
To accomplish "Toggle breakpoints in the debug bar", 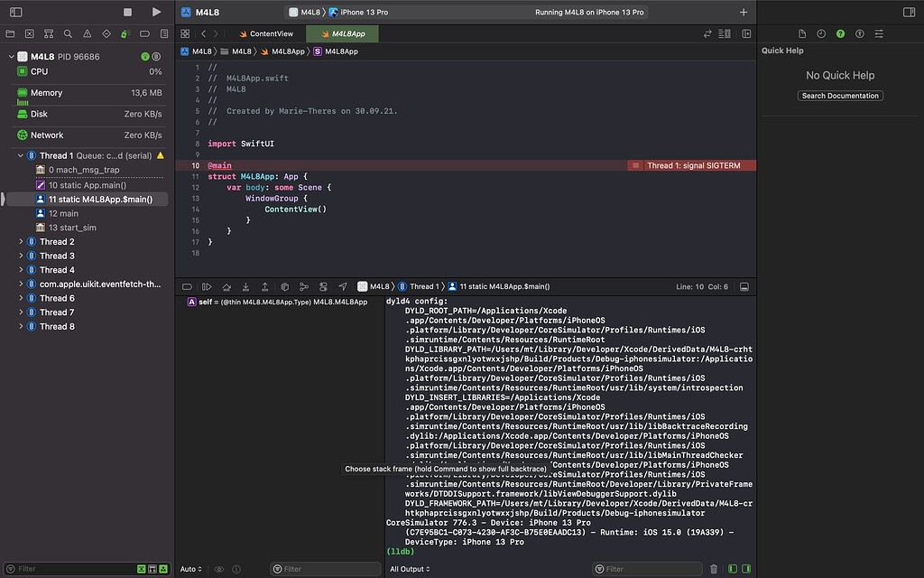I will 187,286.
